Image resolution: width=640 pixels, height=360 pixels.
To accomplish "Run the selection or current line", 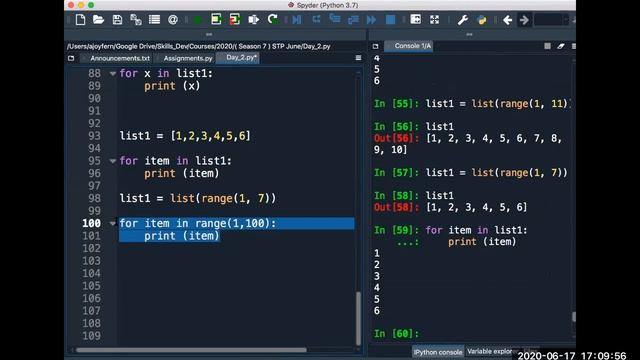I will (253, 20).
